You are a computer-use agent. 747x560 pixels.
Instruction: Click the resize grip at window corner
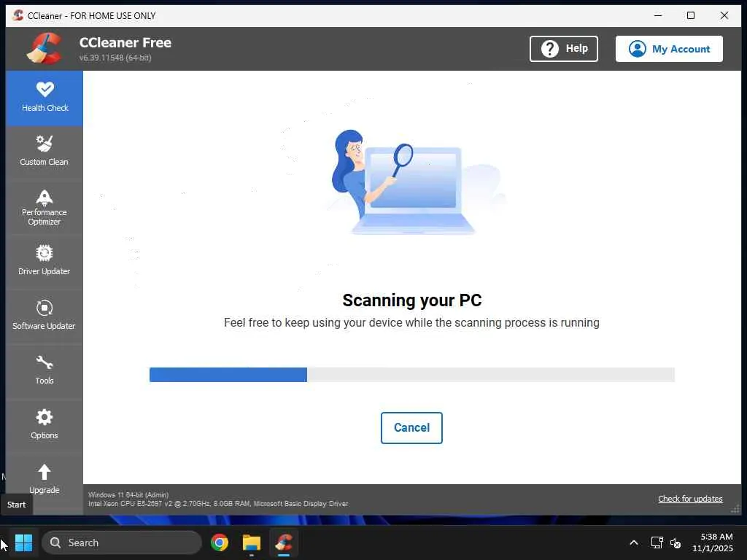click(x=736, y=509)
